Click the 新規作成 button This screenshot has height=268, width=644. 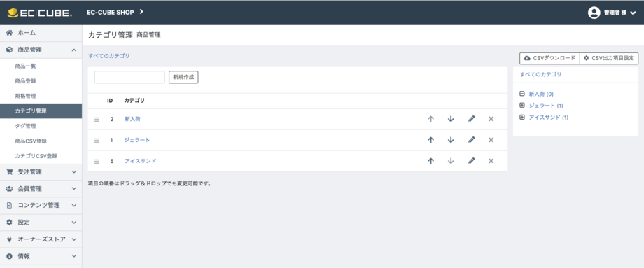point(183,77)
